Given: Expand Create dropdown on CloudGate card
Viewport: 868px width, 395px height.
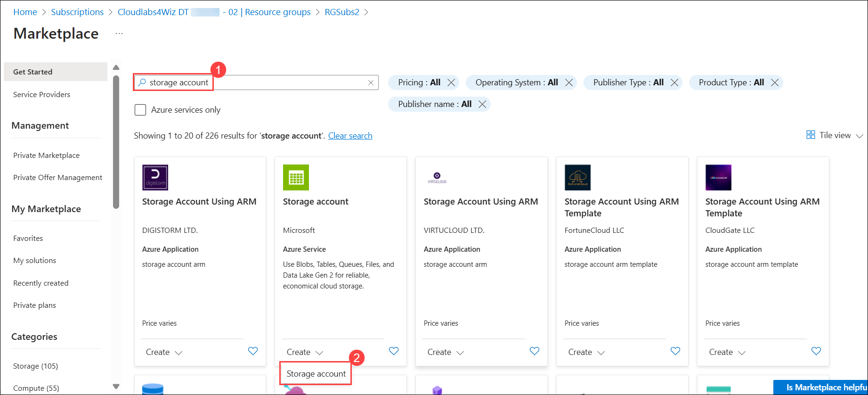Looking at the screenshot, I should (727, 352).
